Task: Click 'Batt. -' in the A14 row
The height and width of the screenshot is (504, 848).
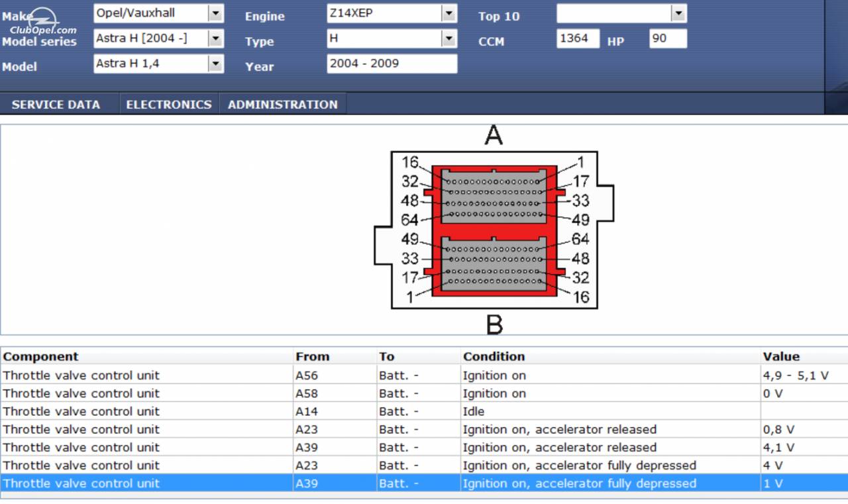Action: pyautogui.click(x=419, y=411)
